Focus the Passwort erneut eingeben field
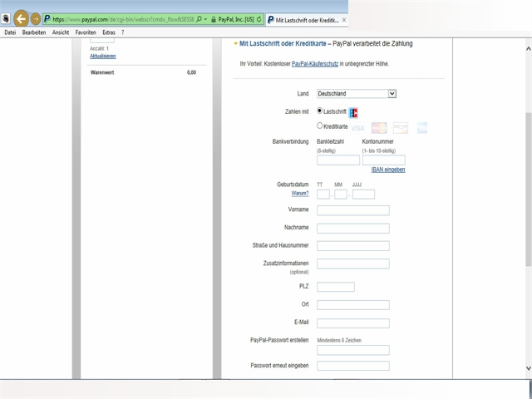Image resolution: width=532 pixels, height=399 pixels. 352,366
